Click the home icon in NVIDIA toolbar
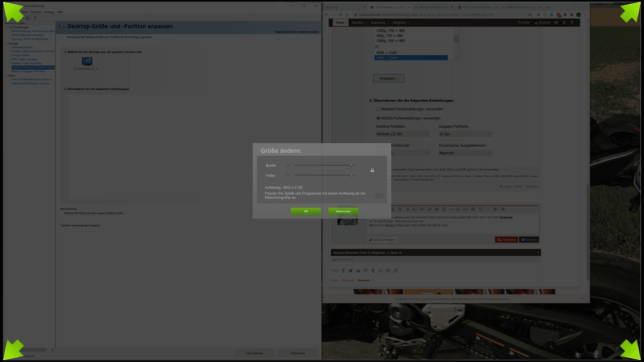Screen dimensions: 644x362 click(x=35, y=18)
